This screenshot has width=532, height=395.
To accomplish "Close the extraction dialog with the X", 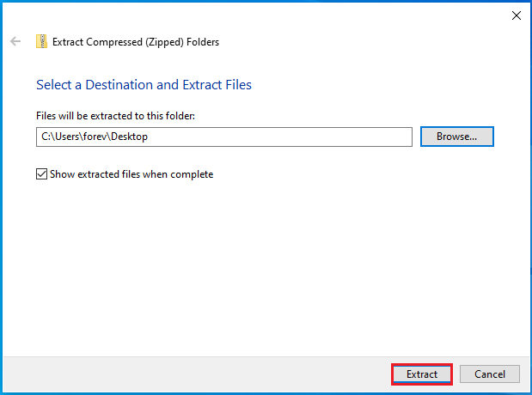I will 516,15.
